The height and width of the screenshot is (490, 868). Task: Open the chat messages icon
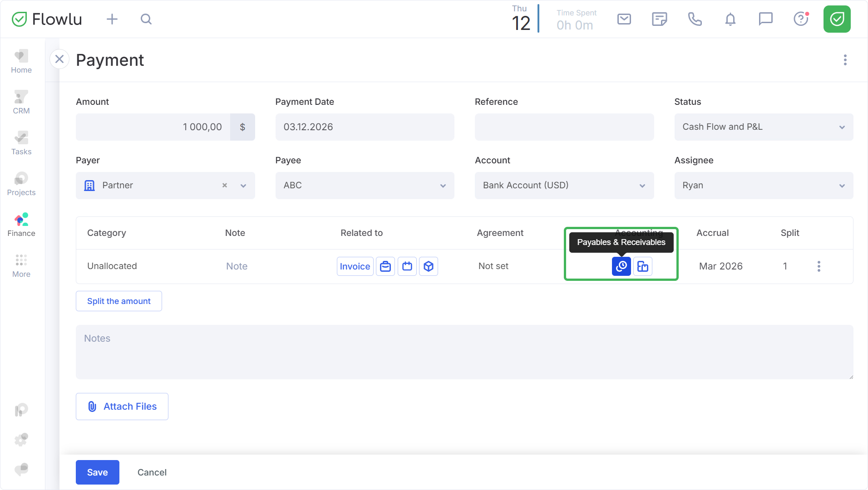[765, 19]
